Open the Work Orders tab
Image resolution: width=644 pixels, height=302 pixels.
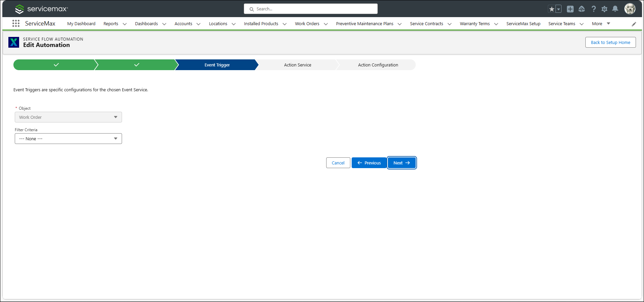307,24
